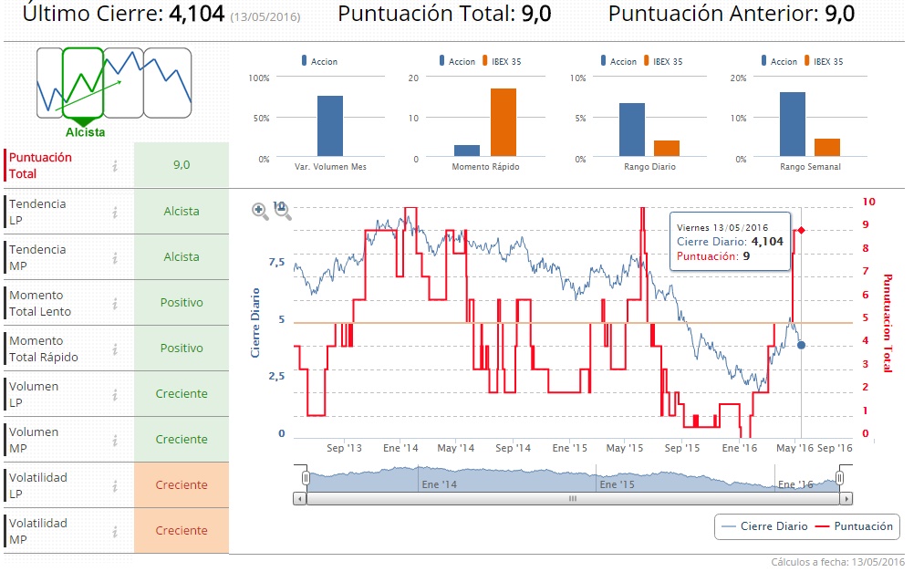
Task: Click the orange IBEX 35 bar in Rango Semanal
Action: tap(827, 148)
